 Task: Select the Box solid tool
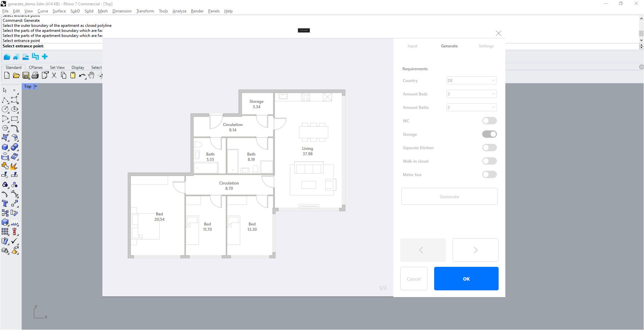5,147
